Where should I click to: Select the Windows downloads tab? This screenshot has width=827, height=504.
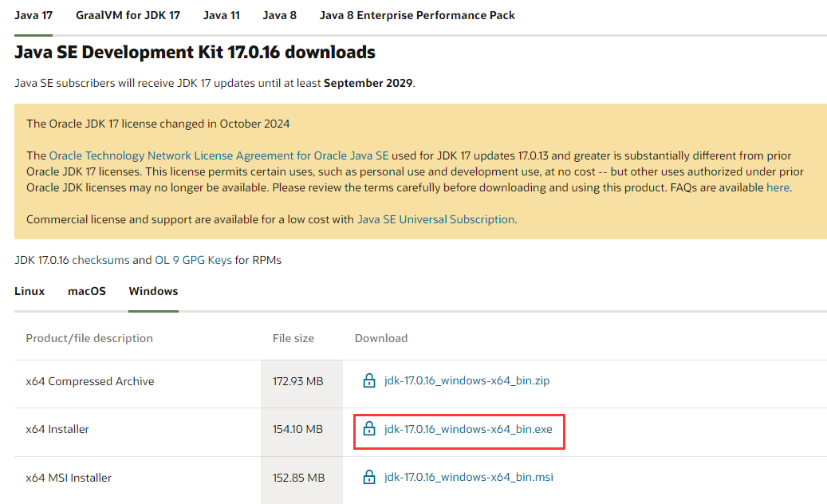[153, 291]
